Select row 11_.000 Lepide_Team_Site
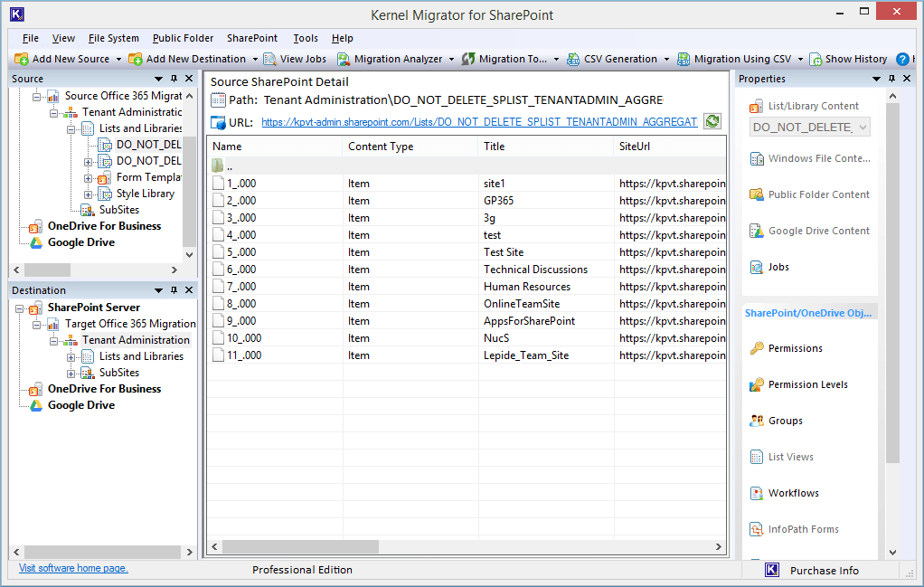The height and width of the screenshot is (587, 924). click(x=467, y=355)
